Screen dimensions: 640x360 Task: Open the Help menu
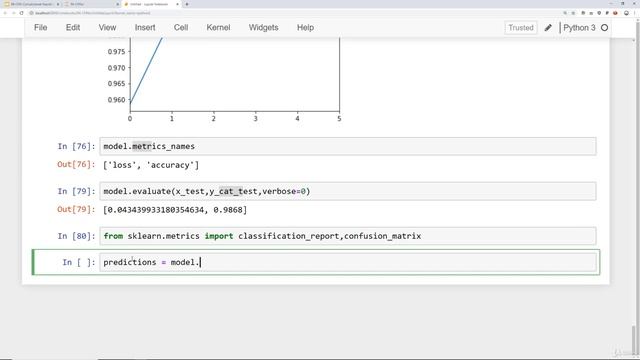point(305,27)
